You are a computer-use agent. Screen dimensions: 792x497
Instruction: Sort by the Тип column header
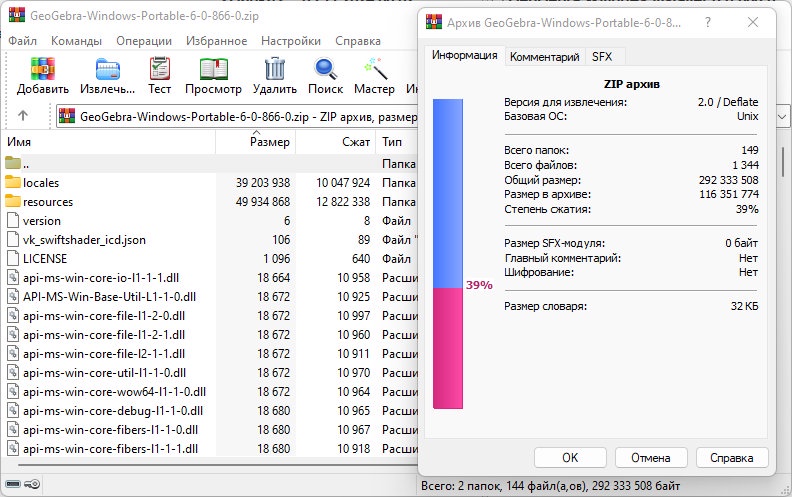coord(397,142)
